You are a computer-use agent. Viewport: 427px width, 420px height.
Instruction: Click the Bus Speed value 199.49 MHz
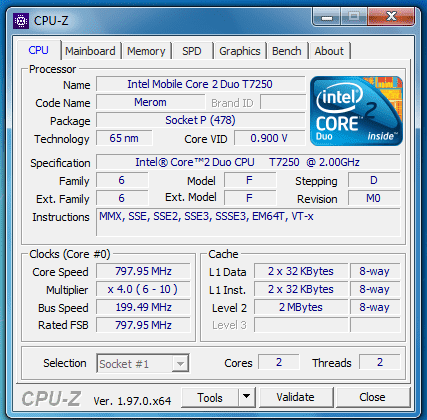tap(143, 307)
